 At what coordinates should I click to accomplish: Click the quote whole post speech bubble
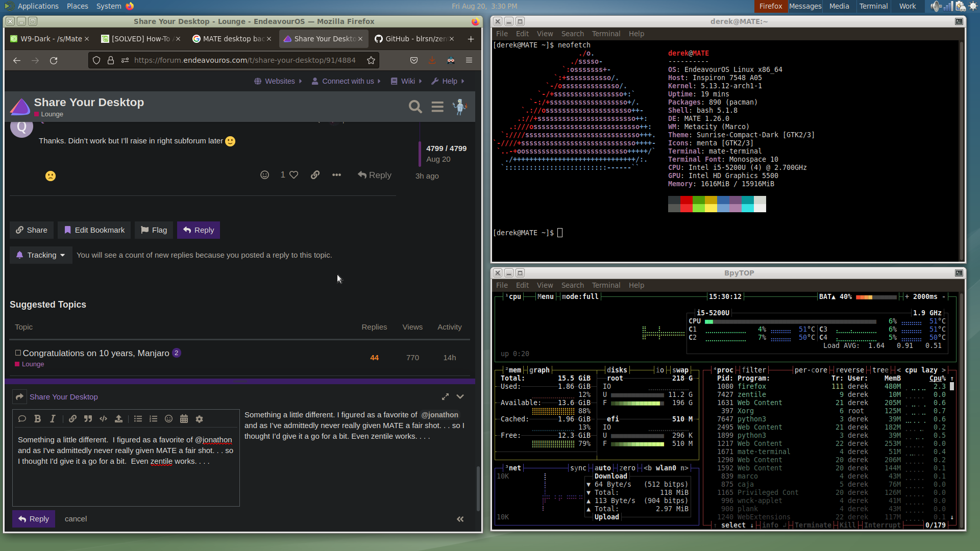click(22, 419)
